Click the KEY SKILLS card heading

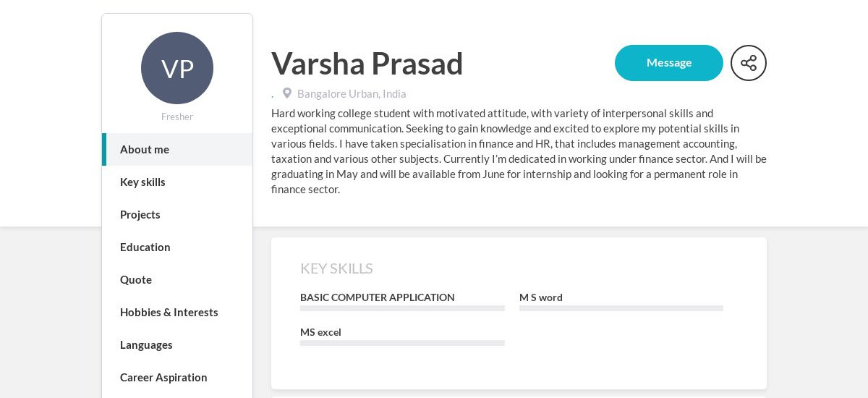click(x=336, y=268)
